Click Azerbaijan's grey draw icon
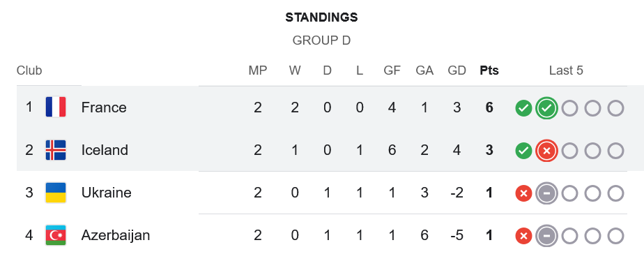This screenshot has width=644, height=268. pos(546,237)
